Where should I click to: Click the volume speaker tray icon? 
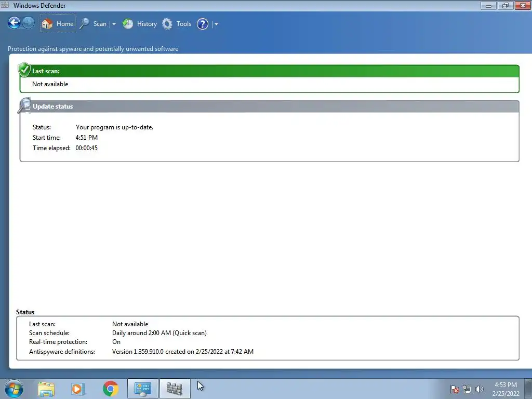pos(480,389)
